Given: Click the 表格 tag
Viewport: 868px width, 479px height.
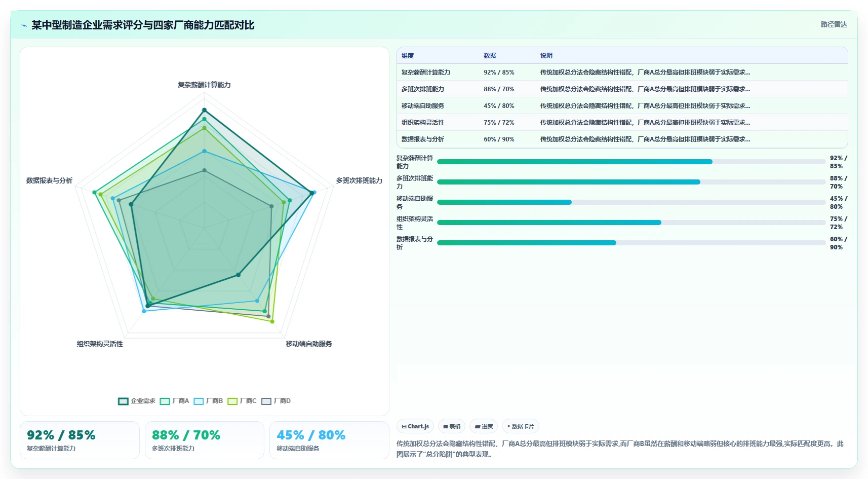Looking at the screenshot, I should click(452, 426).
